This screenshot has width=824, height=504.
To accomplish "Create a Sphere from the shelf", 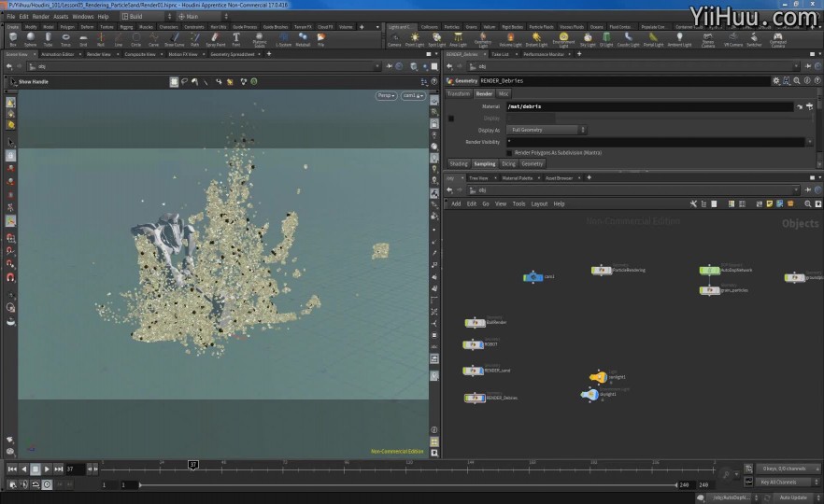I will click(x=31, y=39).
